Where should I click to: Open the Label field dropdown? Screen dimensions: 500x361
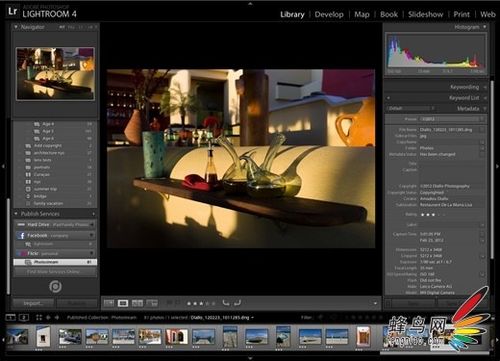(x=482, y=225)
